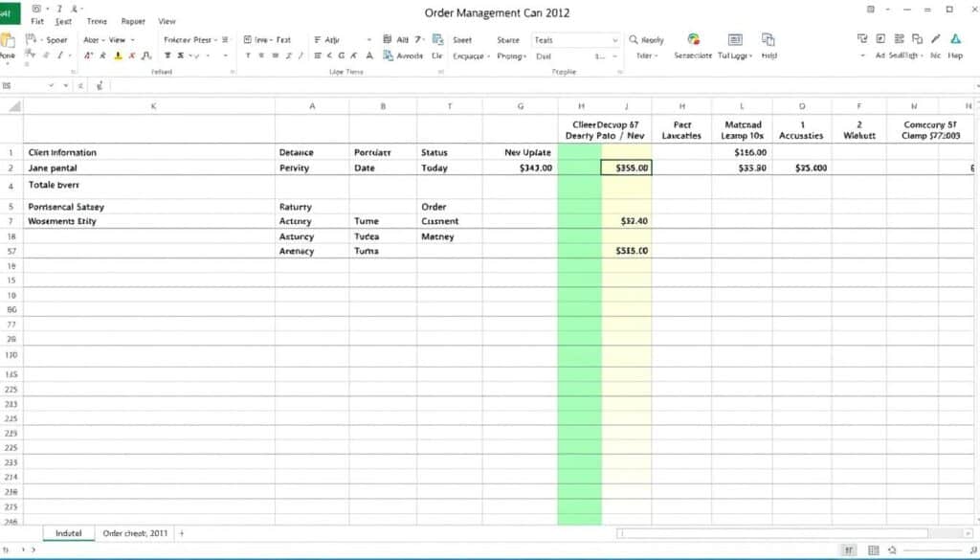
Task: Click the Avroda cell styles icon
Action: [x=389, y=56]
